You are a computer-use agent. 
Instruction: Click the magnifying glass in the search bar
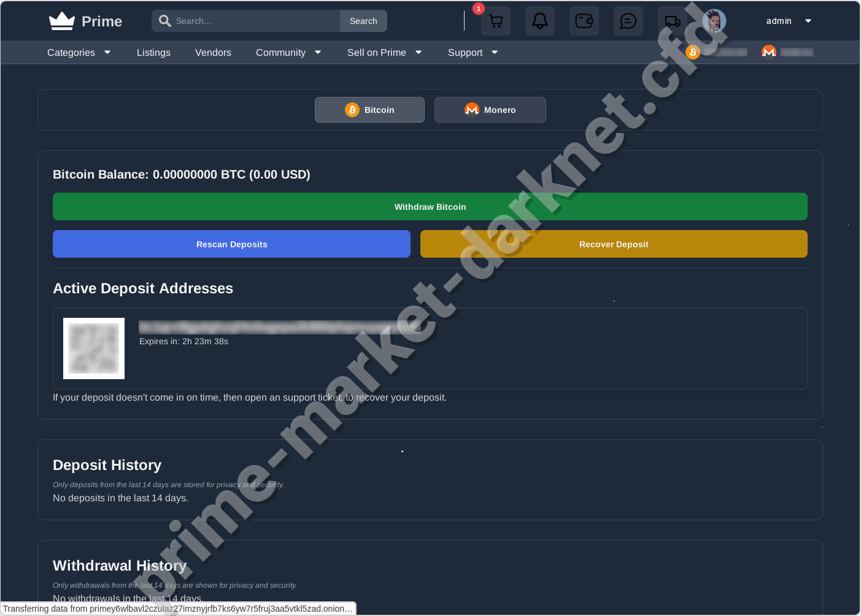pos(164,20)
